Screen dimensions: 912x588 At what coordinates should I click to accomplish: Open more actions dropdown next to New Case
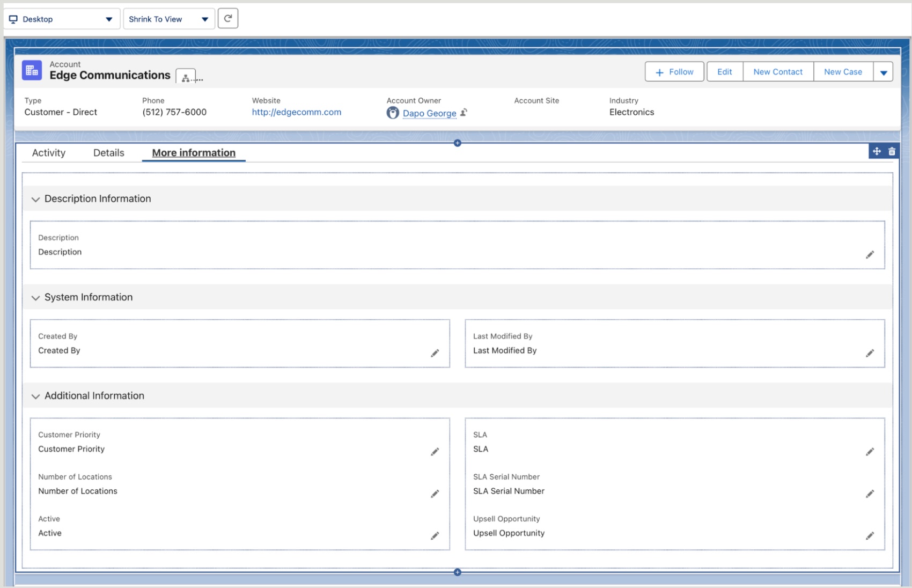(883, 72)
